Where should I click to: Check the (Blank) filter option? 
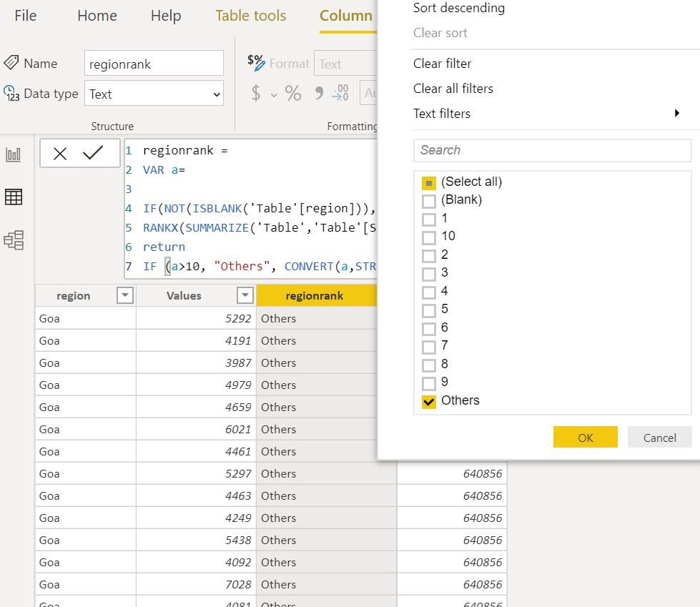pos(428,202)
